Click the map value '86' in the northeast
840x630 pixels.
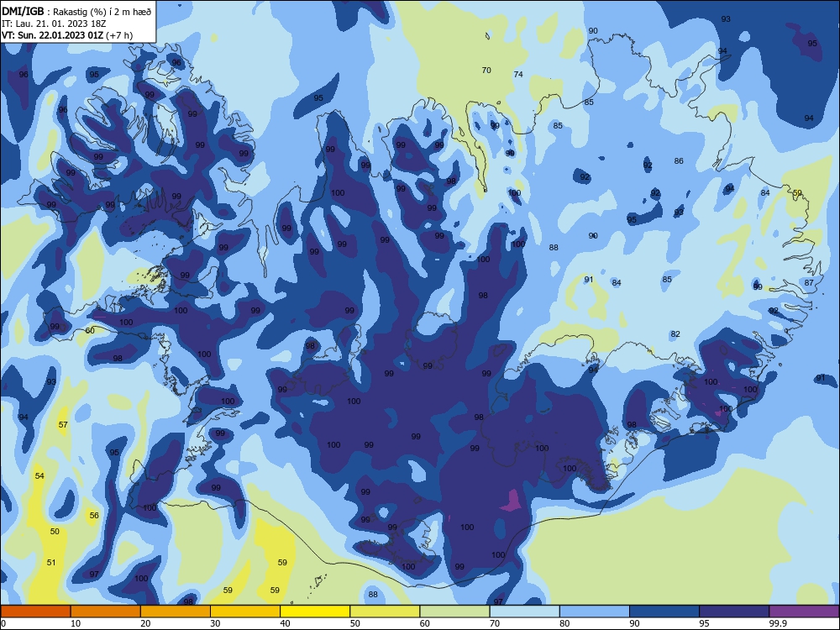click(679, 160)
